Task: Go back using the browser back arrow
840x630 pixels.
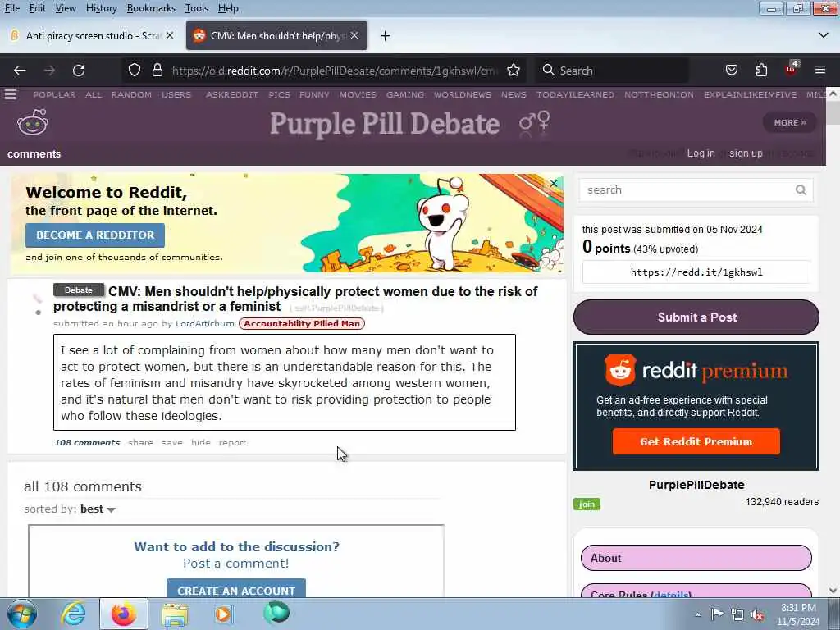Action: 20,71
